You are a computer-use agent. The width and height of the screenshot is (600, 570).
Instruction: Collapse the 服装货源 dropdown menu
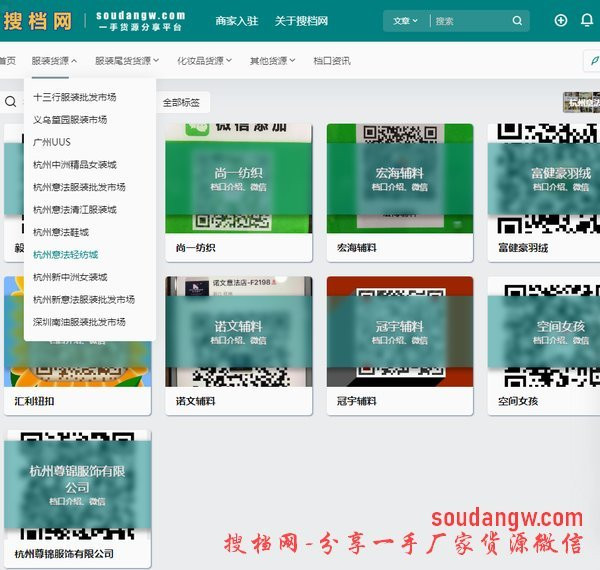click(54, 61)
